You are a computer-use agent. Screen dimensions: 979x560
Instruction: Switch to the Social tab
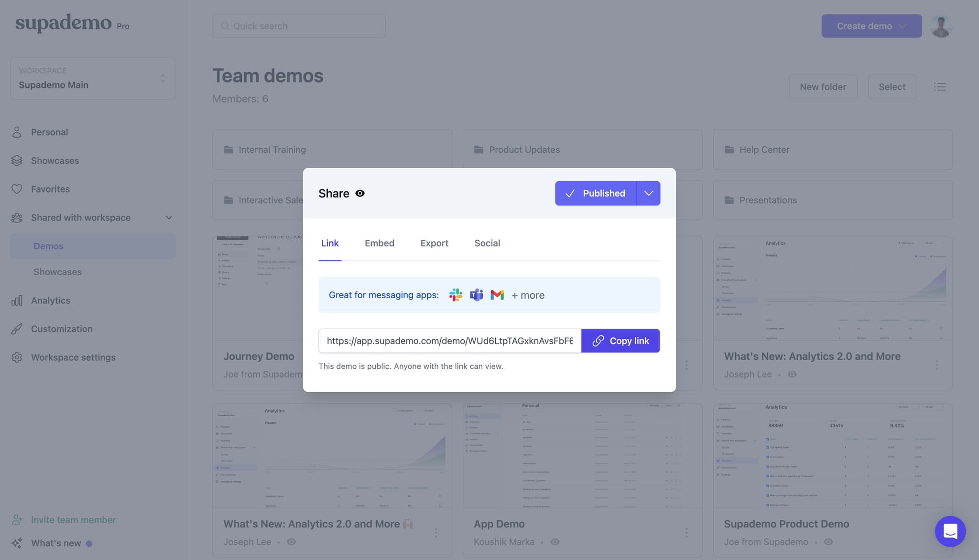tap(487, 243)
